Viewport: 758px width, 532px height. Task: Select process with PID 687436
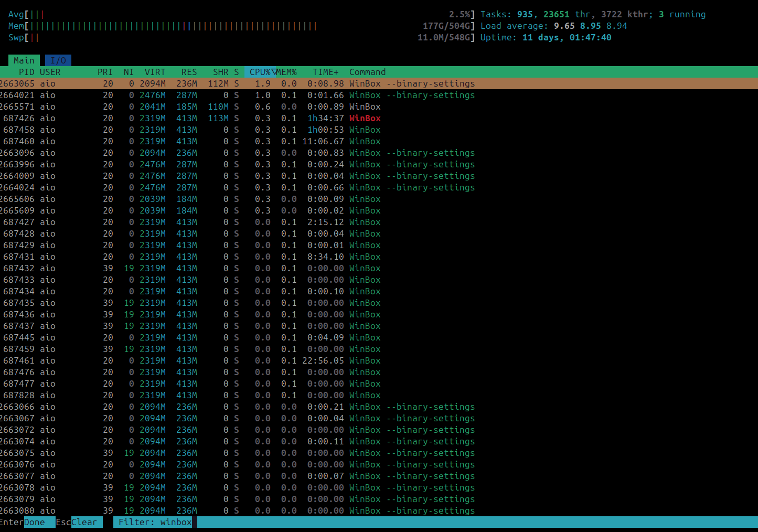[x=379, y=314]
